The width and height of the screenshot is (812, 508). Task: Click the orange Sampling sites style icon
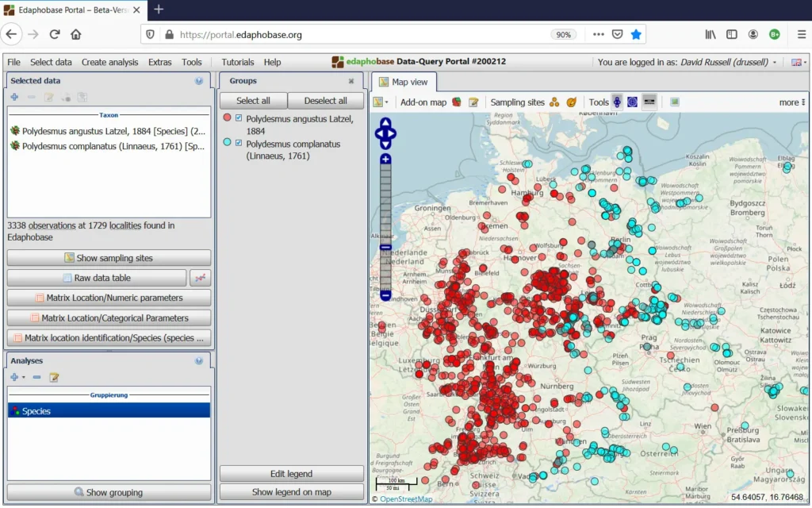[571, 102]
